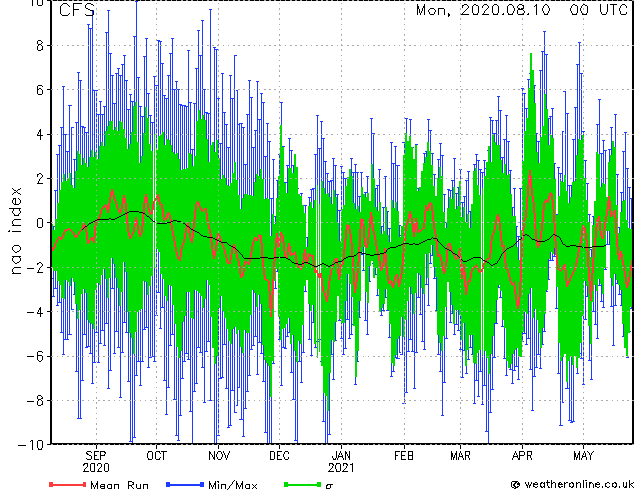Click the y-axis value -10
The width and height of the screenshot is (634, 490).
click(x=31, y=445)
